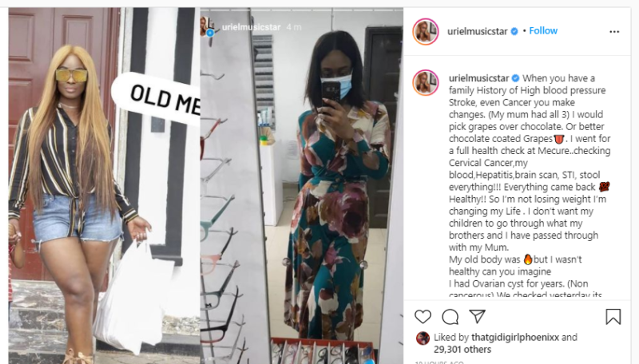Click the verified badge next to header username
This screenshot has height=364, width=639.
coord(514,31)
